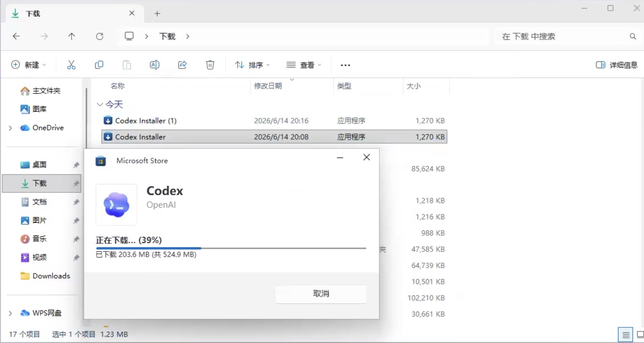
Task: Copy the selected file
Action: point(99,65)
